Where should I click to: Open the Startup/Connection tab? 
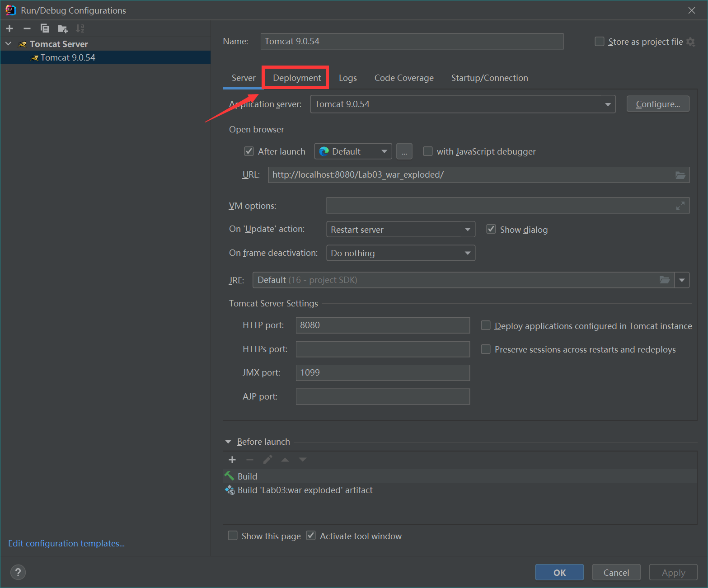click(489, 78)
